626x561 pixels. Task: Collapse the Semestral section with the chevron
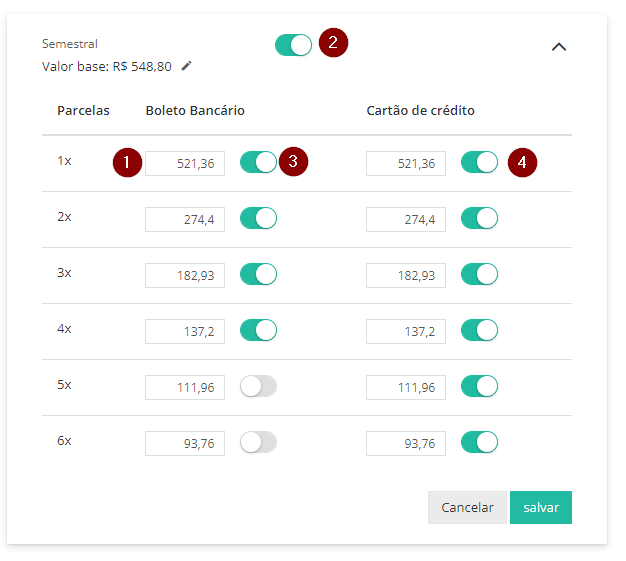point(559,47)
